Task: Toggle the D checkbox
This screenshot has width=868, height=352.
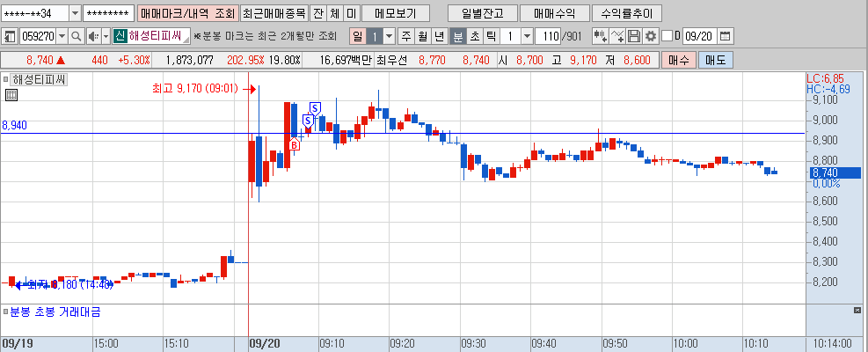Action: click(x=667, y=37)
